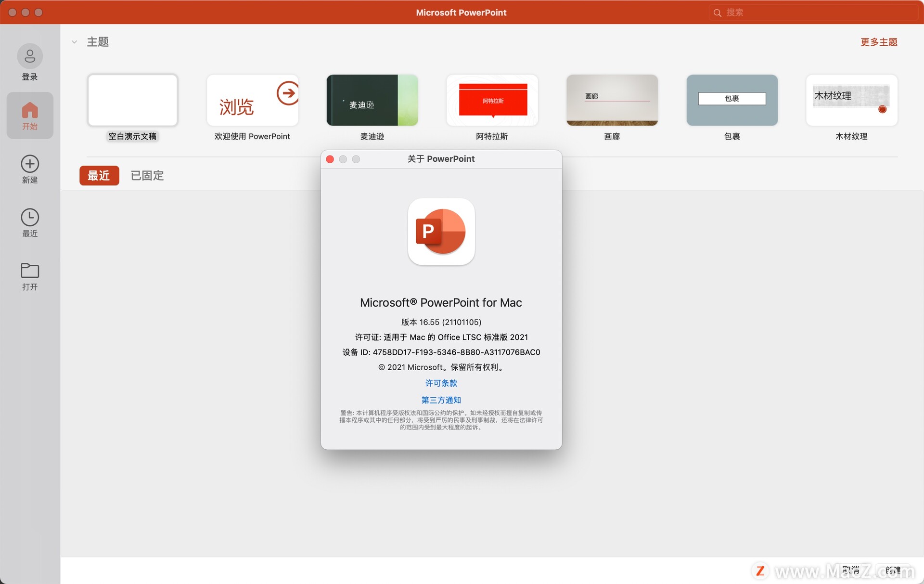
Task: Click in the 搜索 search field
Action: 813,13
